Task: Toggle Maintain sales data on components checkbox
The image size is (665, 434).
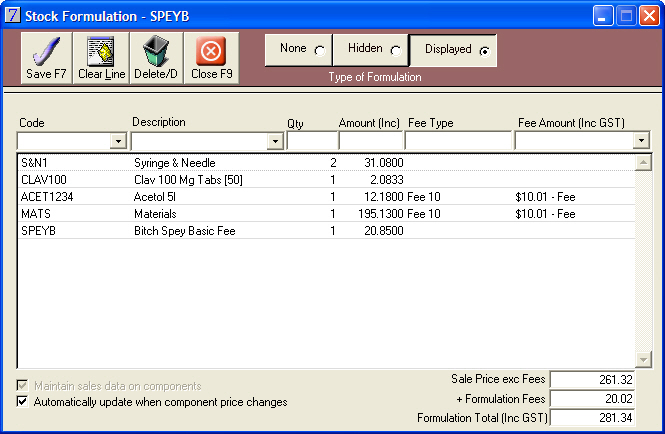Action: pyautogui.click(x=22, y=386)
